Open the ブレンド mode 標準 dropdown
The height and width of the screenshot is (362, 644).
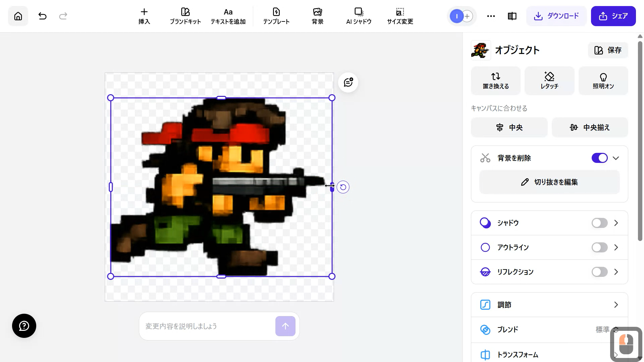(607, 329)
